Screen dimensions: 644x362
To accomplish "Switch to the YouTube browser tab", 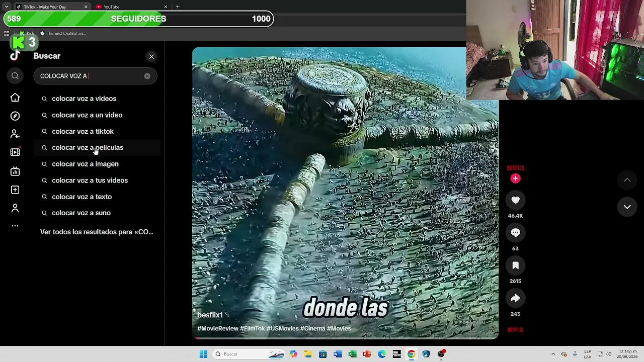I will click(x=130, y=7).
